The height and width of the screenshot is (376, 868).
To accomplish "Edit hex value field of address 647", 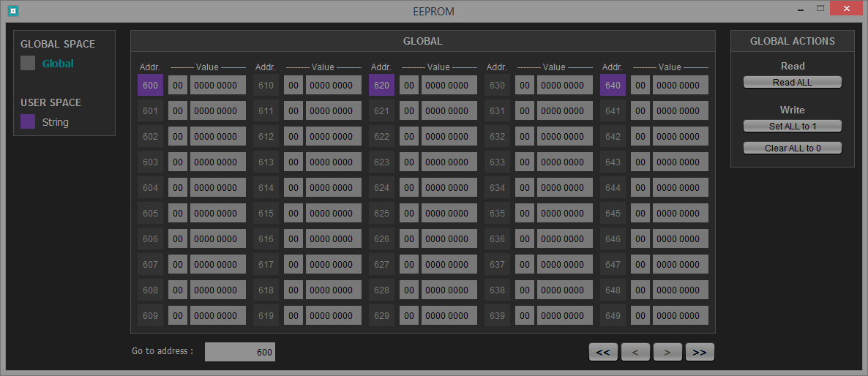I will (x=640, y=264).
